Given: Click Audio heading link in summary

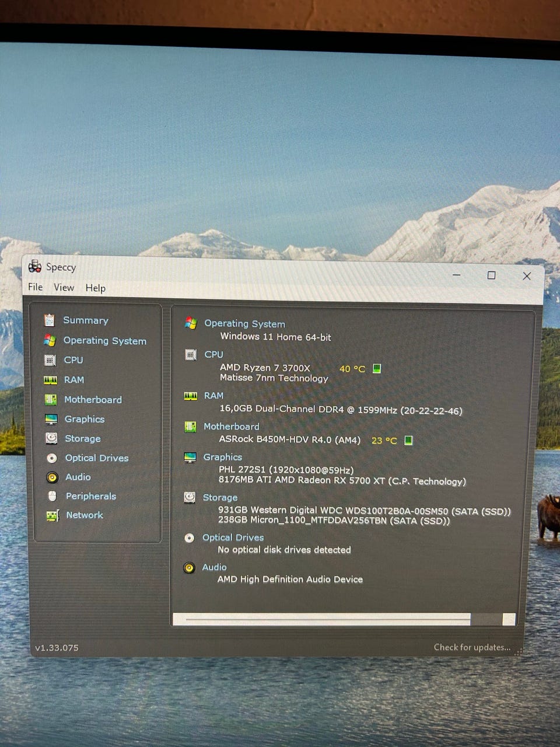Looking at the screenshot, I should [x=215, y=567].
